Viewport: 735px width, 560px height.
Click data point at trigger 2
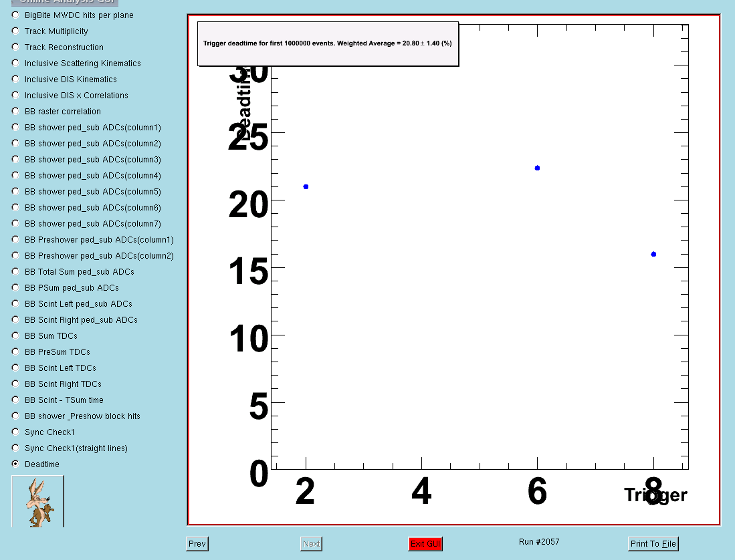[x=306, y=187]
